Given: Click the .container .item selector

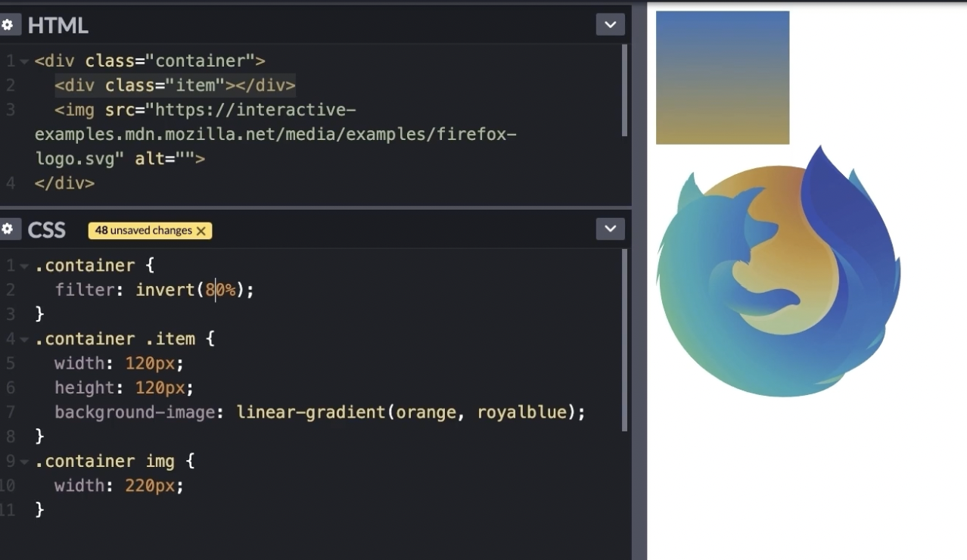Looking at the screenshot, I should pyautogui.click(x=115, y=339).
